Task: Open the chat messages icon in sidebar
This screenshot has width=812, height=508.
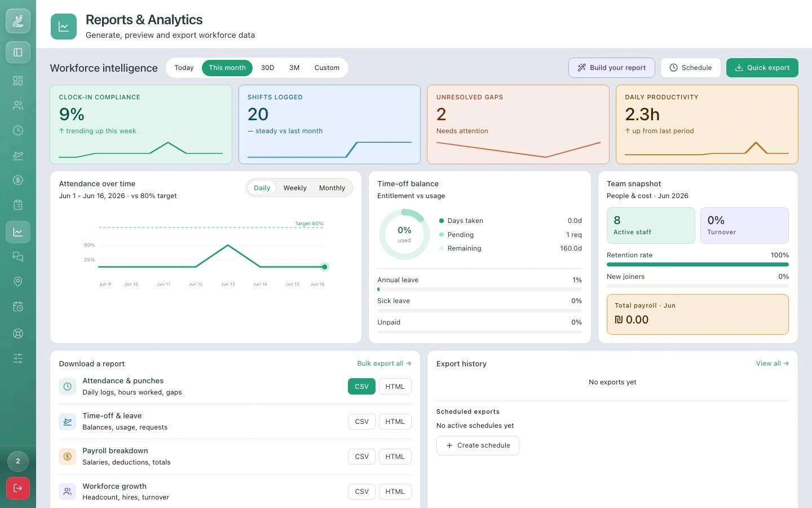Action: (18, 257)
